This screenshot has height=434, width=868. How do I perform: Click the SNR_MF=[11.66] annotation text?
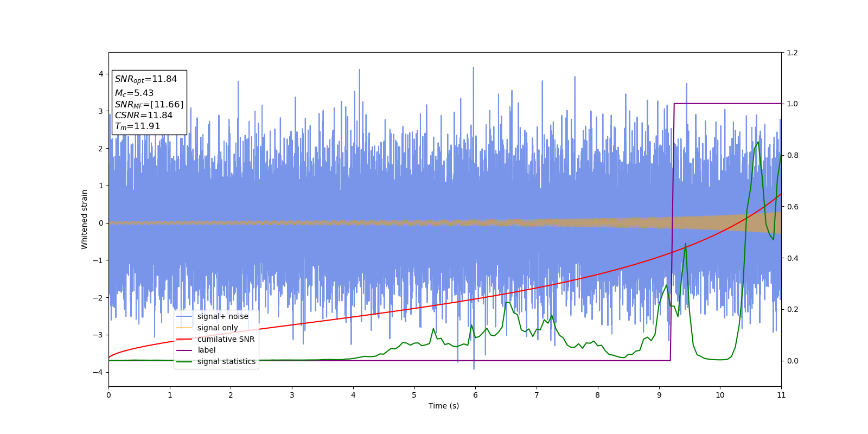[x=149, y=105]
